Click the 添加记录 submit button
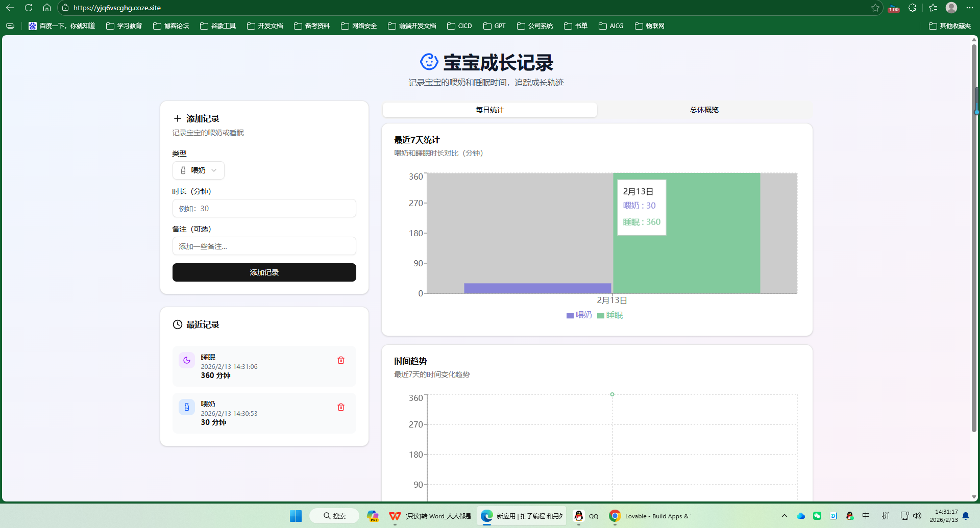 [264, 272]
